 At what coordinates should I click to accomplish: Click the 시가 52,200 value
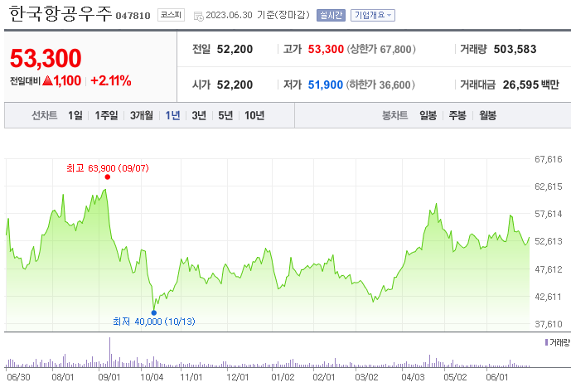pyautogui.click(x=235, y=85)
